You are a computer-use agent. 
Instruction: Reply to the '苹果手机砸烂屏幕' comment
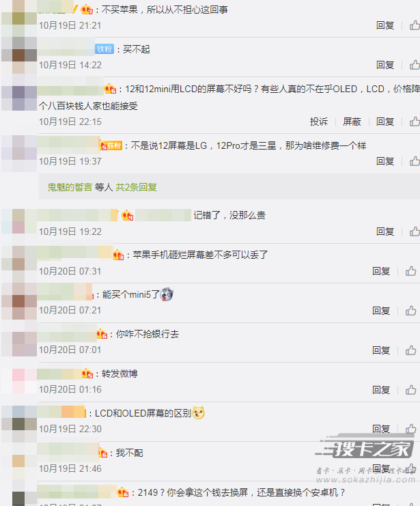381,271
